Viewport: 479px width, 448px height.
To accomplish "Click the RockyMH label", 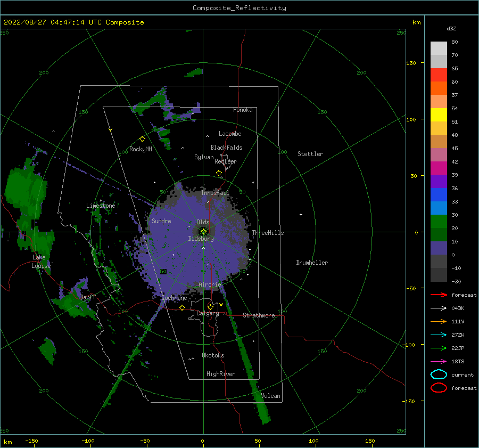I will (141, 149).
